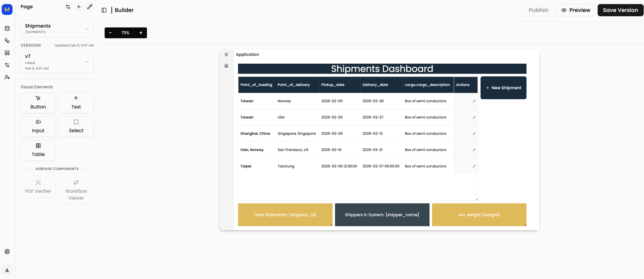Open the user settings sidebar icon
644x279 pixels.
click(7, 77)
